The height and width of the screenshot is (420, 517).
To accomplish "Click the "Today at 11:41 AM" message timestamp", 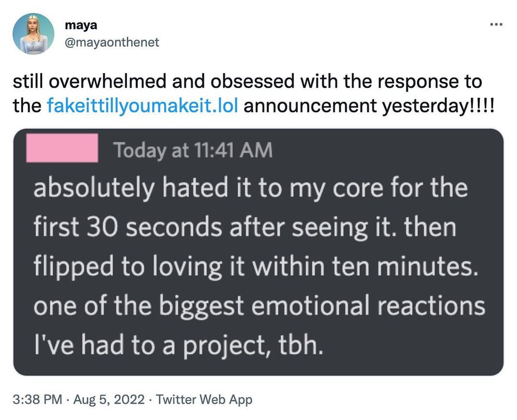I will tap(192, 150).
